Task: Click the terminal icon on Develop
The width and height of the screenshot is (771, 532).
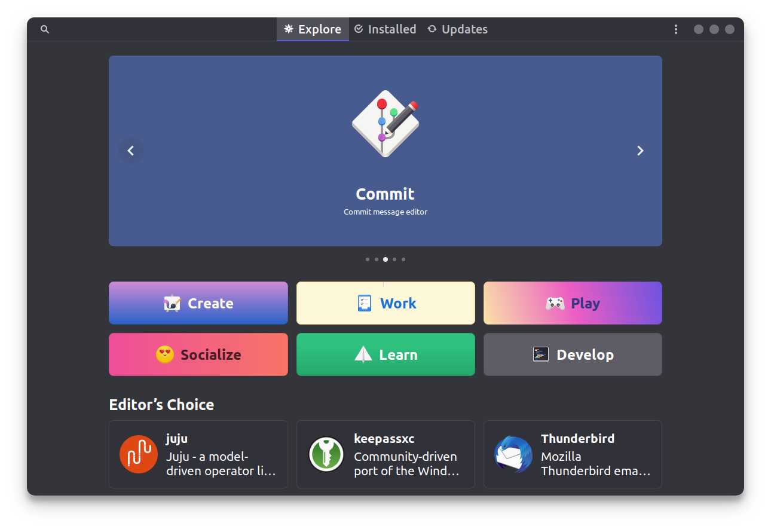Action: (541, 354)
